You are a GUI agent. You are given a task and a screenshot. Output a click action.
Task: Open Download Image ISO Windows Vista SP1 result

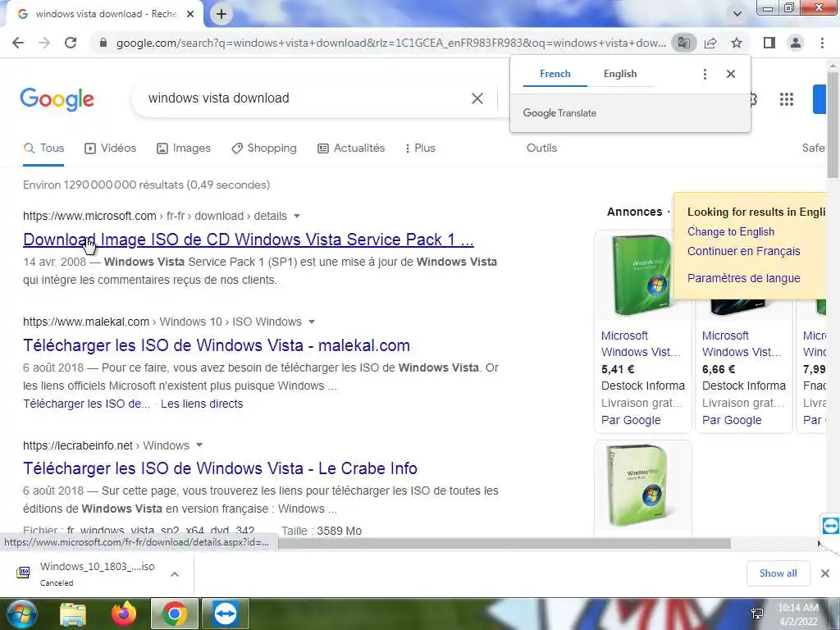pyautogui.click(x=248, y=240)
